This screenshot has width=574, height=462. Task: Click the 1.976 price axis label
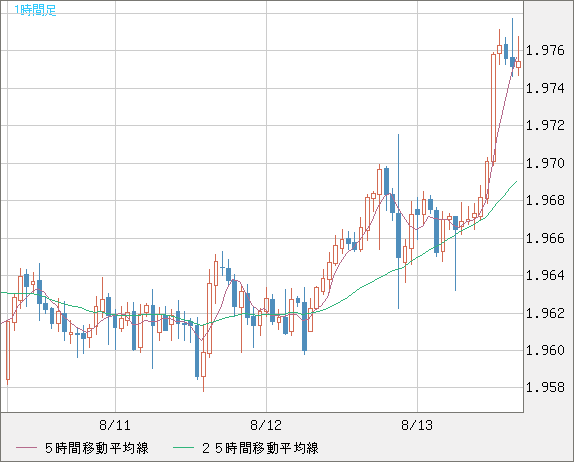tap(545, 50)
